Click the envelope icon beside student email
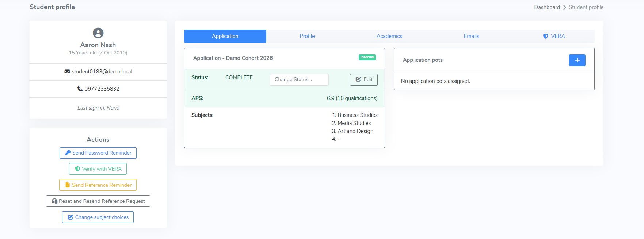 coord(67,72)
